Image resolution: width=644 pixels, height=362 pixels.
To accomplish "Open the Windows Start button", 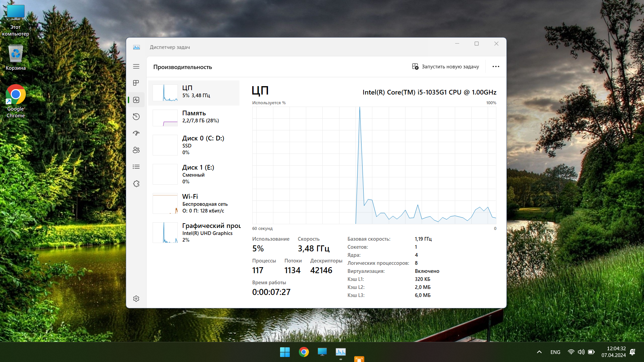I will pyautogui.click(x=285, y=352).
